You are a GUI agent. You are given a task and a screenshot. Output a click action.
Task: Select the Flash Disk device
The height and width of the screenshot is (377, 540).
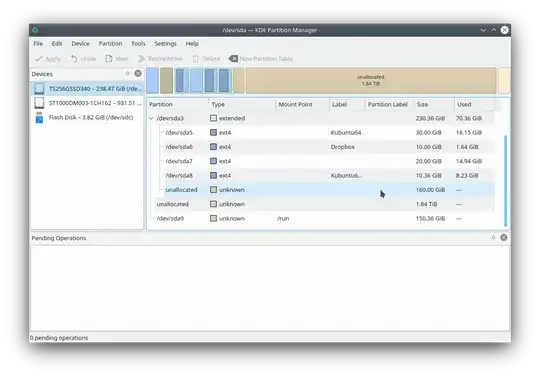click(87, 117)
